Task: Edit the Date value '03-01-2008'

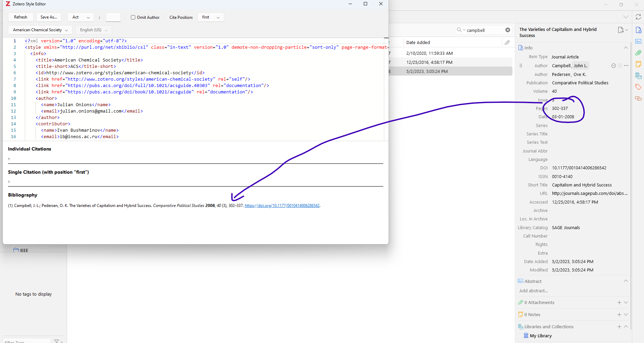Action: [563, 117]
